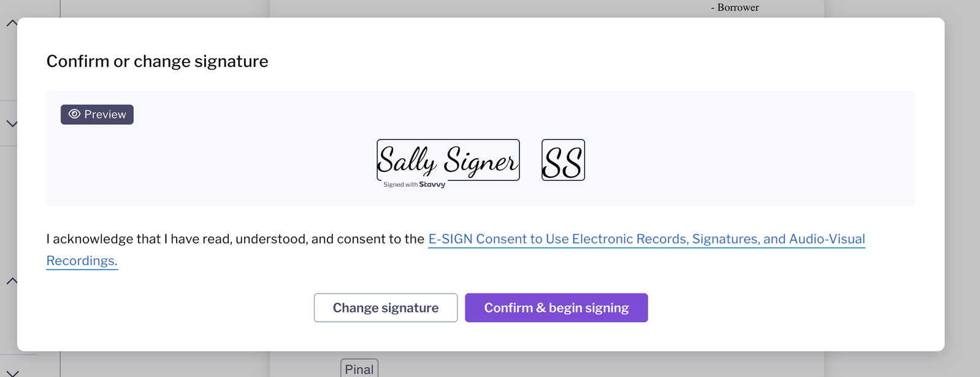The width and height of the screenshot is (980, 377).
Task: Click the Confirm or change signature heading
Action: coord(158,61)
